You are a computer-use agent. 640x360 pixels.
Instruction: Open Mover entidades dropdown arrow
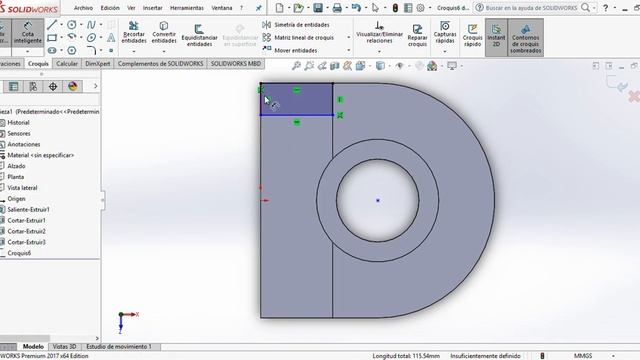tap(349, 51)
